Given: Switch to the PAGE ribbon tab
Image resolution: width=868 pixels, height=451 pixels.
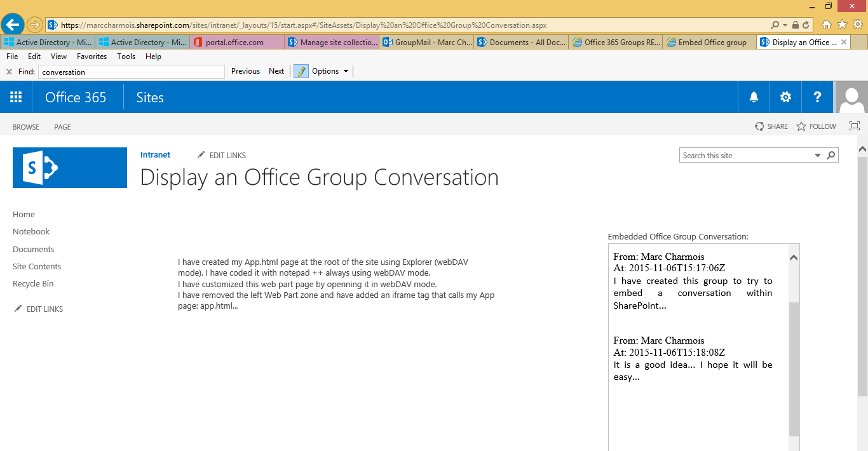Looking at the screenshot, I should 62,127.
